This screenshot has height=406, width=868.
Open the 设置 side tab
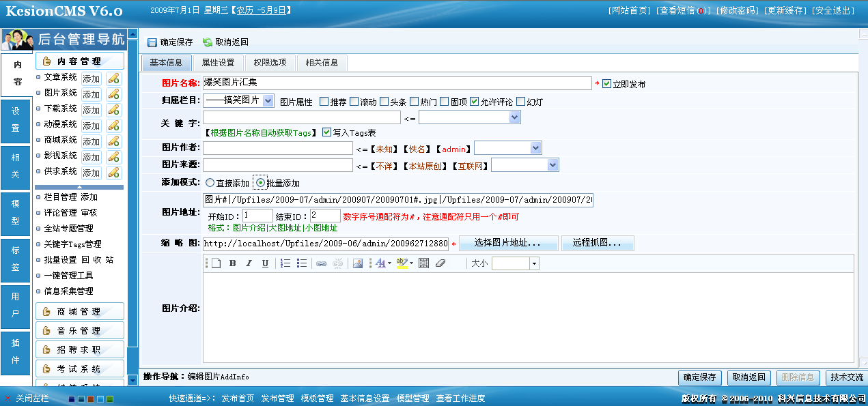coord(16,120)
